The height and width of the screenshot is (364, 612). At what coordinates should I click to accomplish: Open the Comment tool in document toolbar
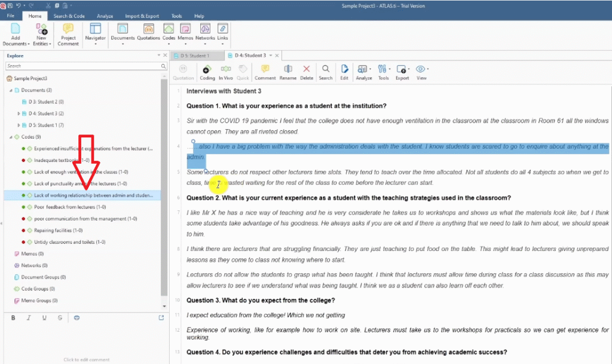[x=265, y=72]
